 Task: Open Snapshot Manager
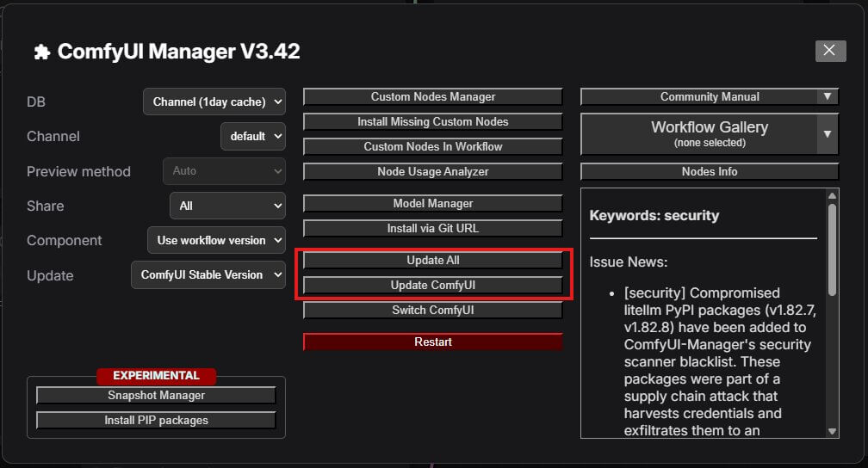(x=156, y=396)
